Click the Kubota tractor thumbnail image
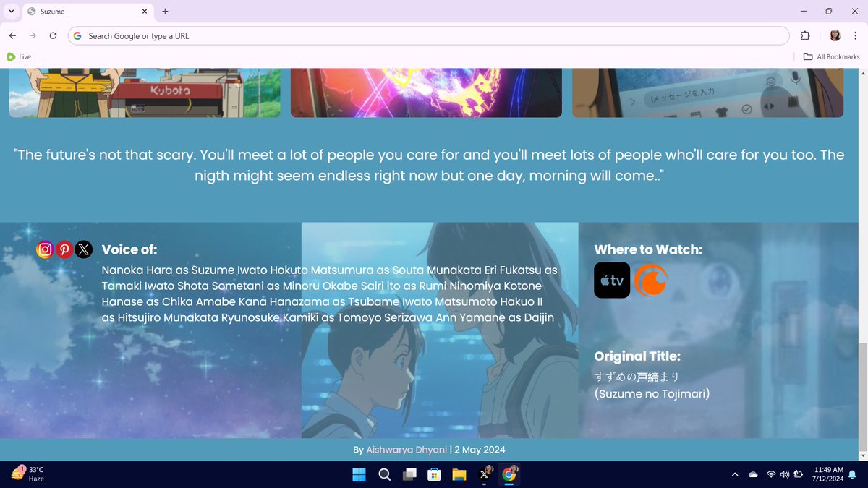 click(x=144, y=93)
